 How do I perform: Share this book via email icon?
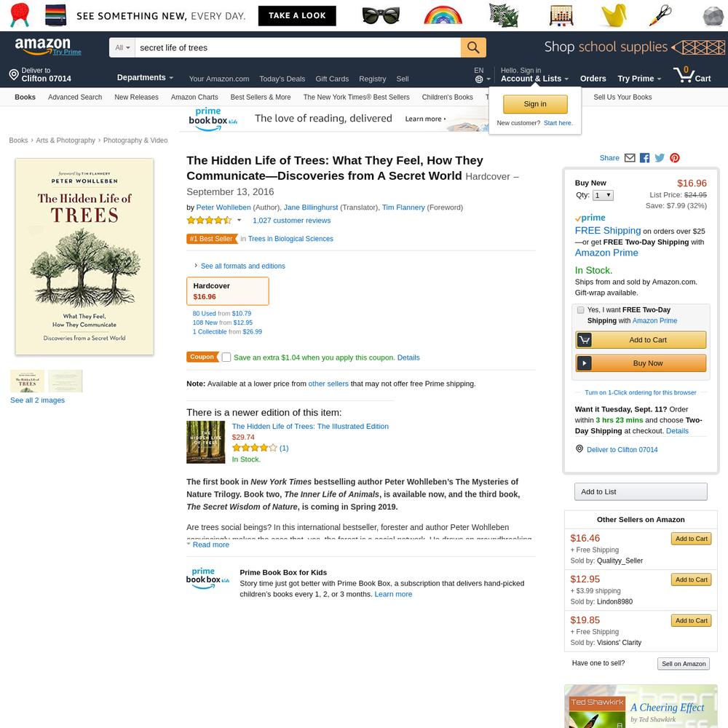coord(630,158)
